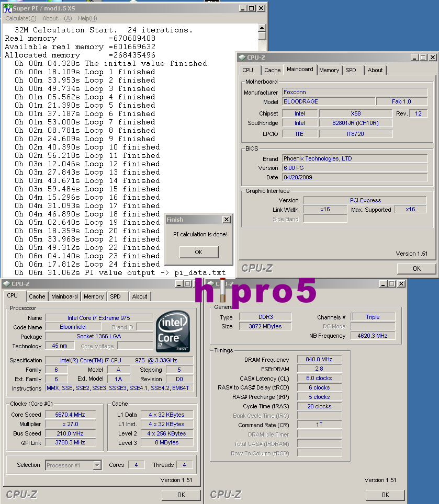Click the Bloomfield code name field

pyautogui.click(x=73, y=327)
